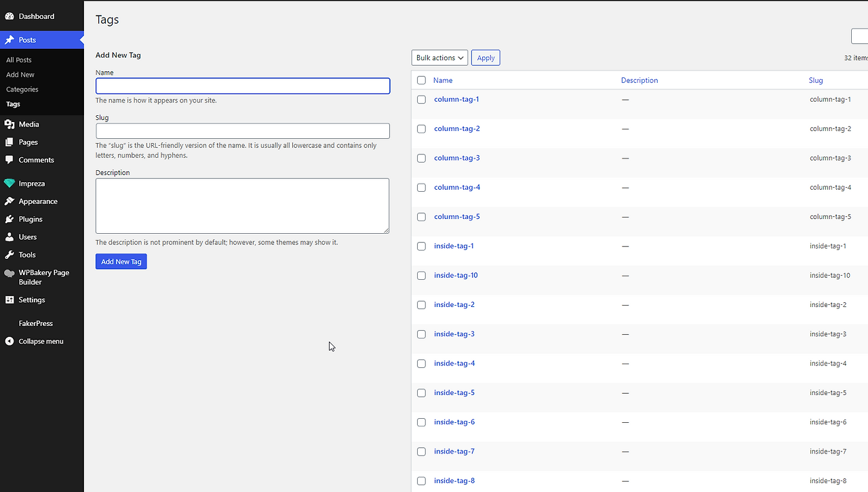Click the Comments bubble icon
The height and width of the screenshot is (492, 868).
pos(9,160)
